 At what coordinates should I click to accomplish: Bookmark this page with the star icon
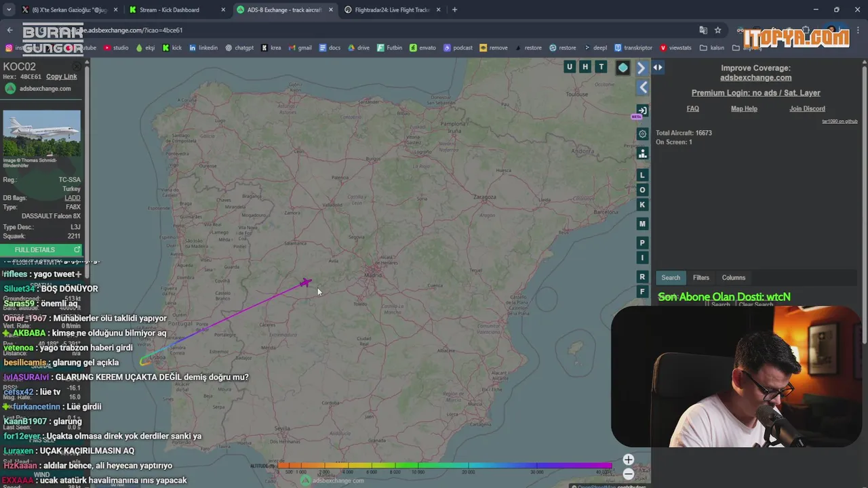(717, 30)
